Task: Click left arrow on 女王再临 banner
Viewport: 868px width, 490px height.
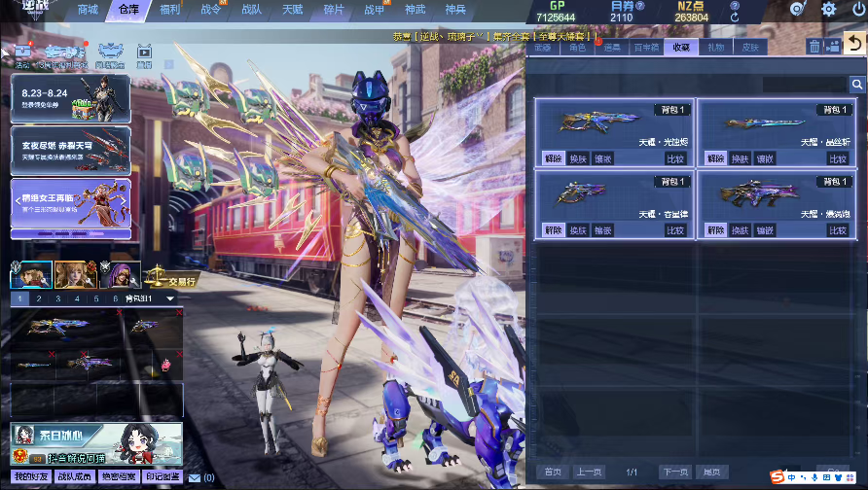Action: pyautogui.click(x=18, y=199)
